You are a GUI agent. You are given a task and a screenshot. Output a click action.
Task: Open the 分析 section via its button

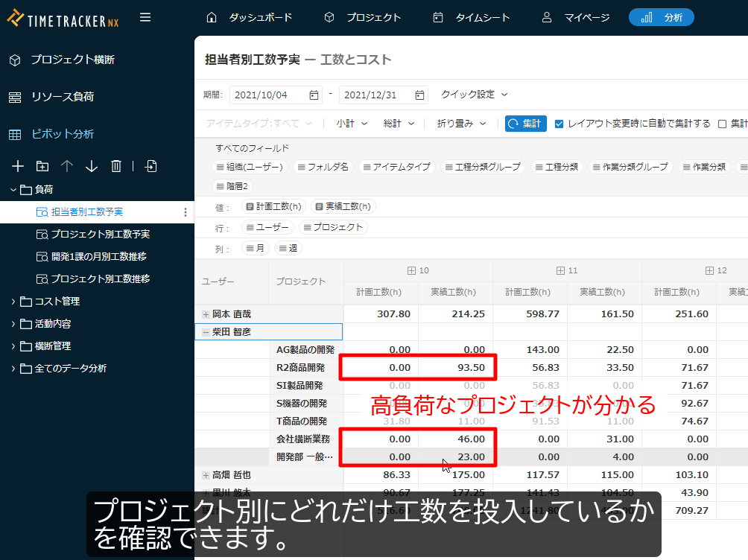click(661, 18)
